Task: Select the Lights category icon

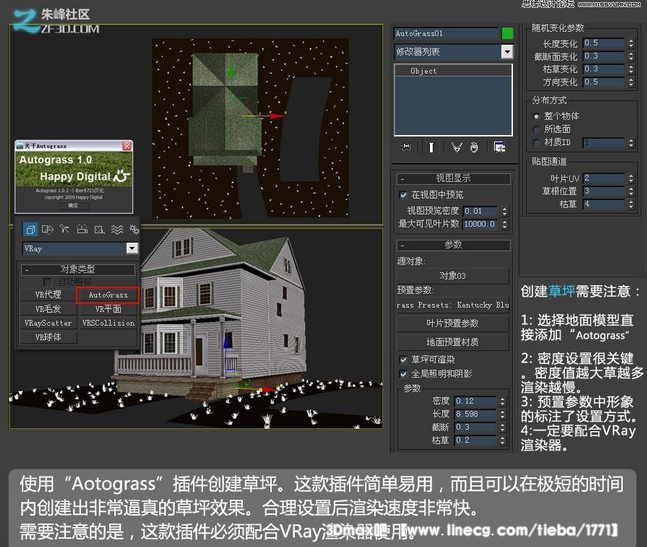Action: (64, 229)
